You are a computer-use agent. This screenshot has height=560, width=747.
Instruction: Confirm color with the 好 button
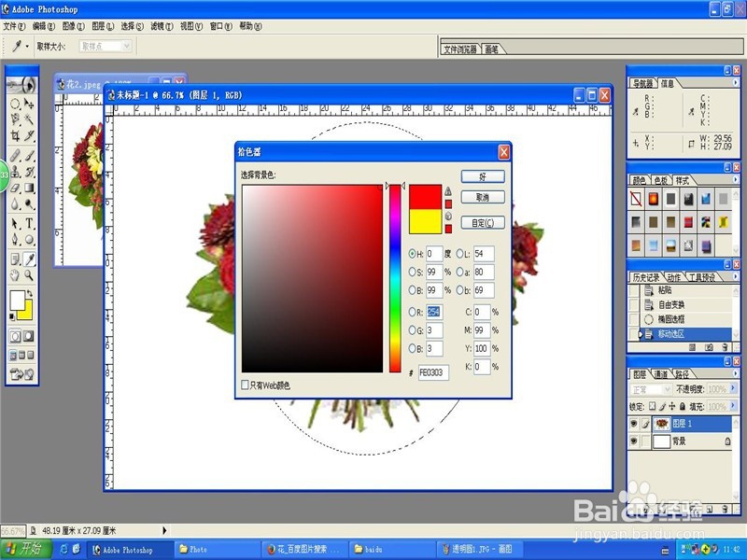(x=483, y=176)
